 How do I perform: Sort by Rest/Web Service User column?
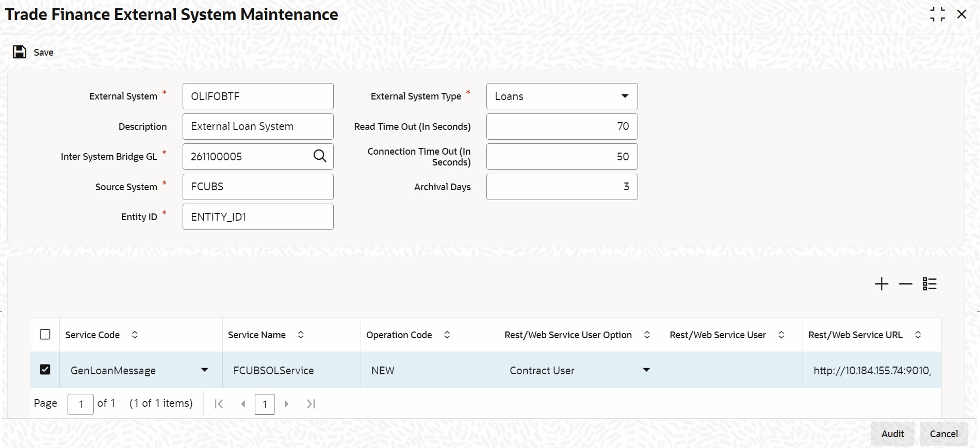(781, 335)
